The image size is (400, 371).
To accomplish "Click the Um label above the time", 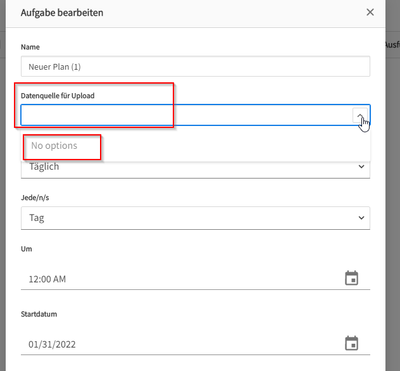I will pos(26,249).
